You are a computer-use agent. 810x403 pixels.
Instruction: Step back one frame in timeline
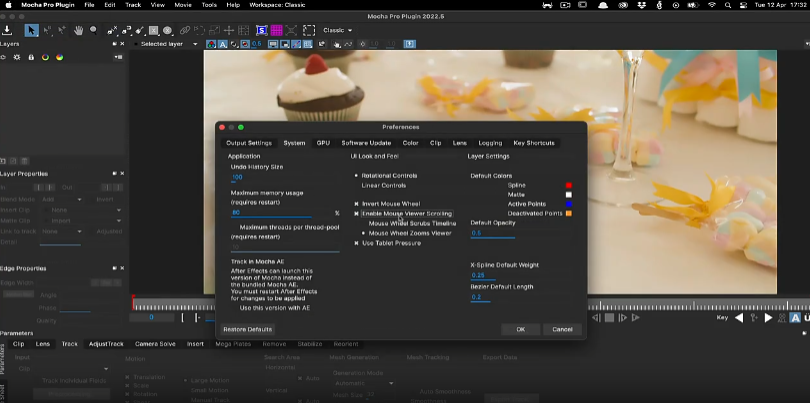pyautogui.click(x=596, y=318)
